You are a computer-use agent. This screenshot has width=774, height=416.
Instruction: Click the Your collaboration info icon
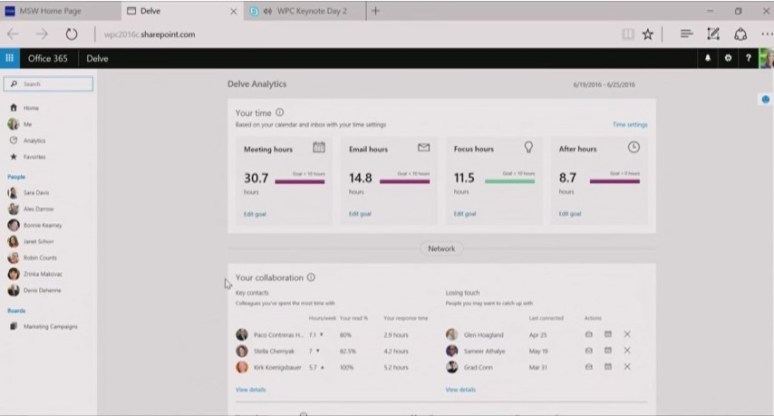click(311, 277)
